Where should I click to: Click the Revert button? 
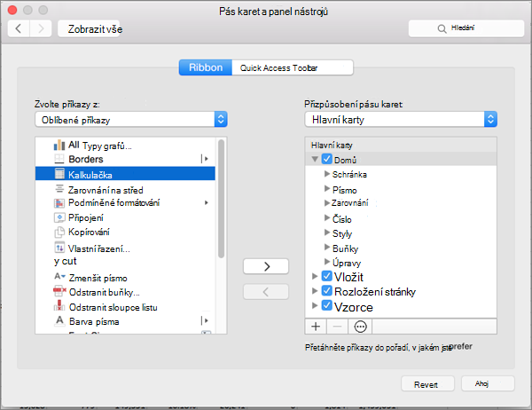pos(427,384)
